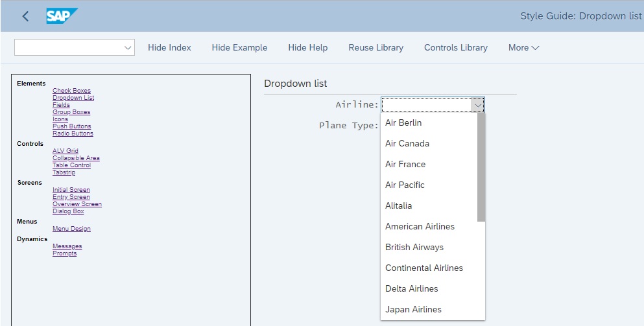Image resolution: width=644 pixels, height=326 pixels.
Task: Open the Push Buttons link
Action: [72, 126]
